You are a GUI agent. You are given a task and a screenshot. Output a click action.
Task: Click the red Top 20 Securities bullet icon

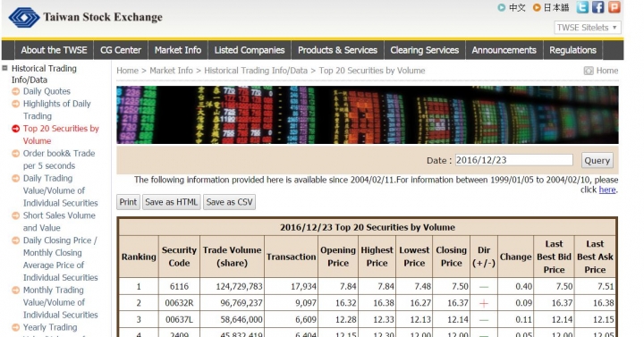coord(15,129)
